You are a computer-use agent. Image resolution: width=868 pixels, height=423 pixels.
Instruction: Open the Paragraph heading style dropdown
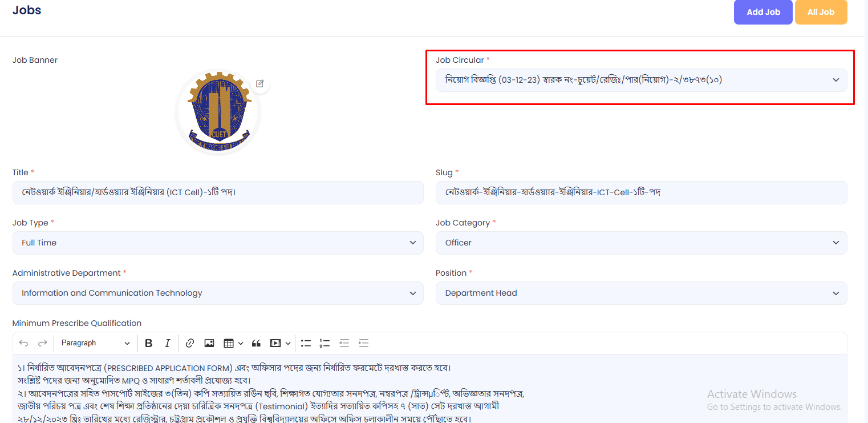(95, 343)
